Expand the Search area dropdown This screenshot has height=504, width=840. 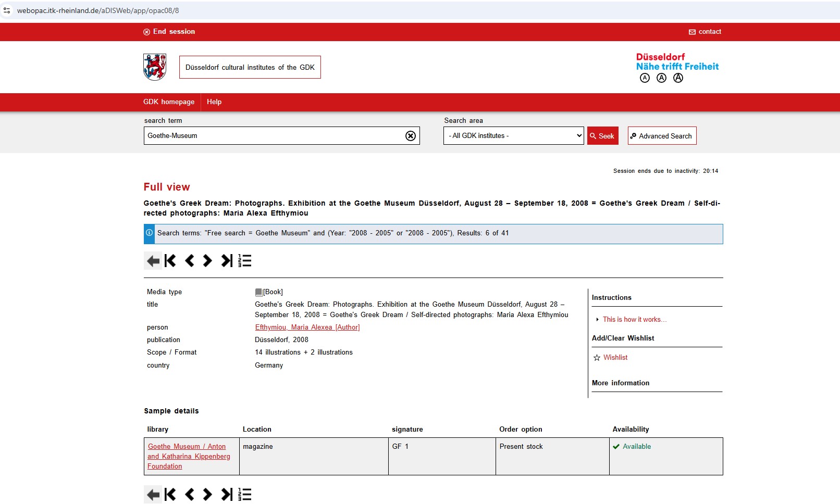[514, 136]
